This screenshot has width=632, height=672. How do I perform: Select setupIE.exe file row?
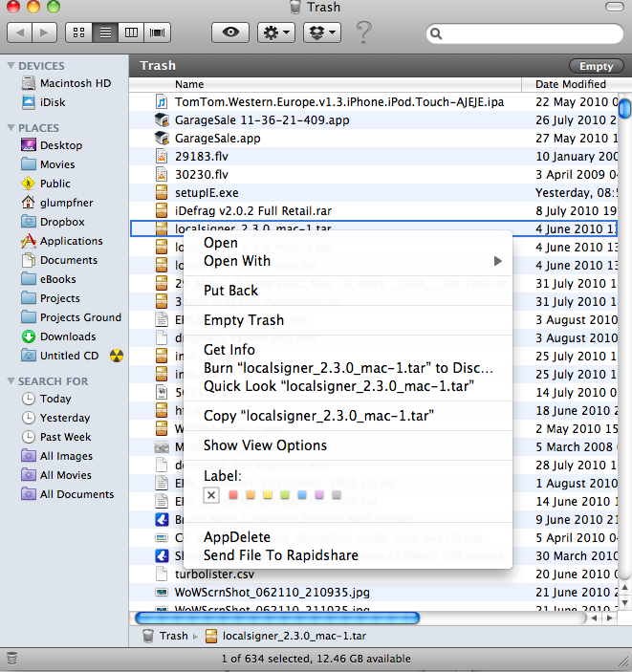pyautogui.click(x=373, y=193)
